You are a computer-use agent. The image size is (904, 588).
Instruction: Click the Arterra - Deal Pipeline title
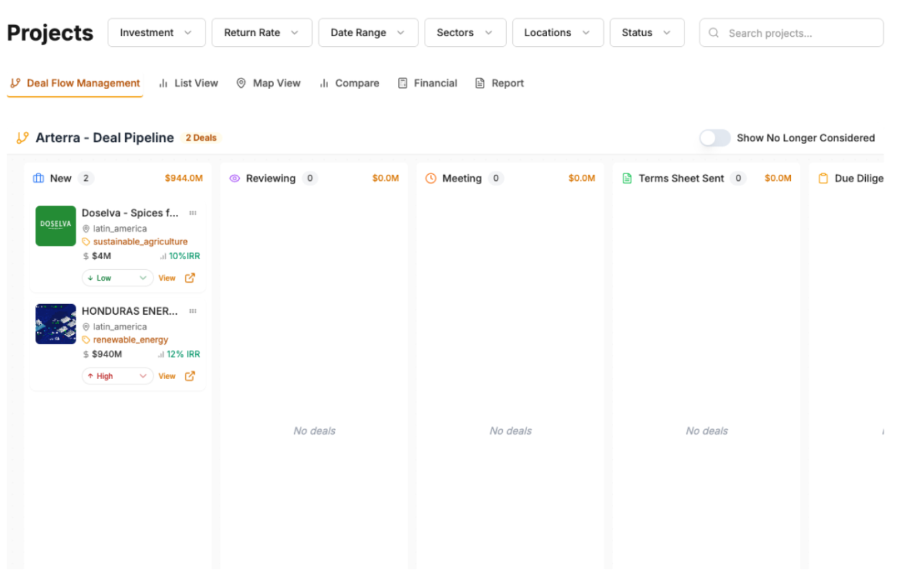click(x=104, y=138)
